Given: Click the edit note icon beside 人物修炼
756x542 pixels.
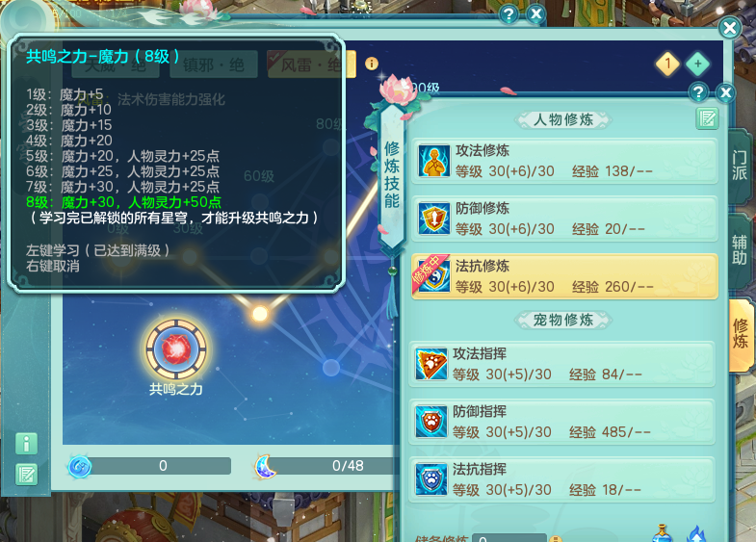Looking at the screenshot, I should (707, 118).
